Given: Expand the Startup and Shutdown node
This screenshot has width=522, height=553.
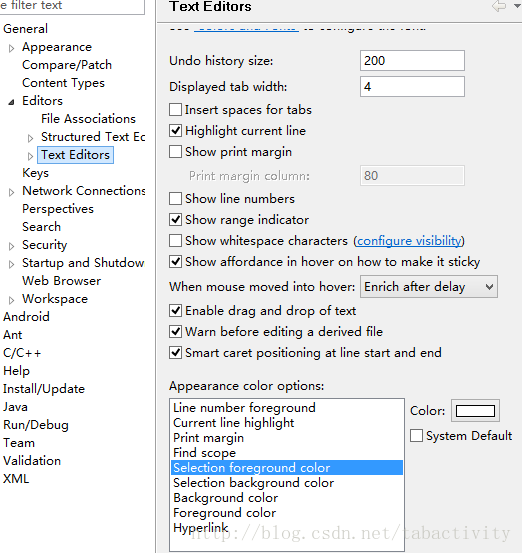Looking at the screenshot, I should point(11,264).
